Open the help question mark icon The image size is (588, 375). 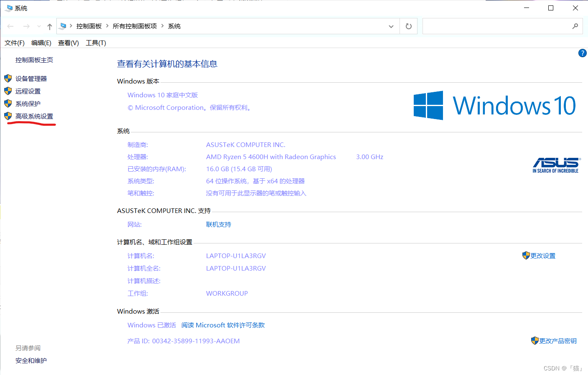click(582, 53)
